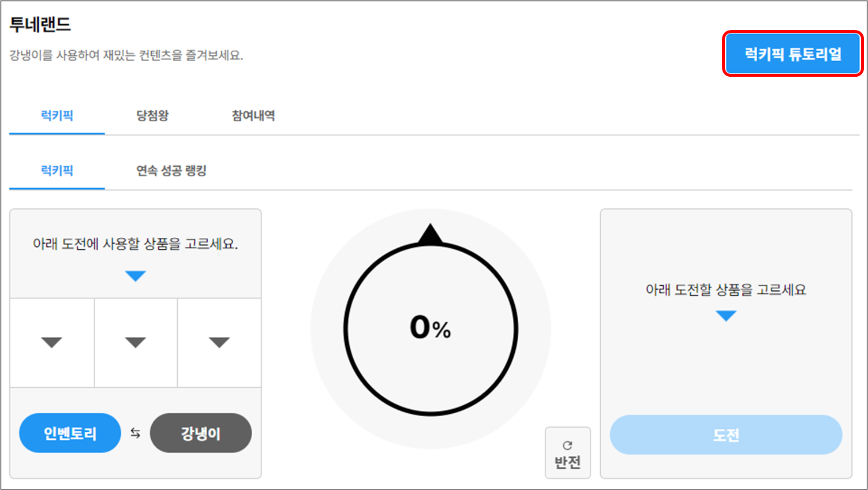Screen dimensions: 868x490
Task: Click the 투네랜드 page title
Action: [40, 25]
